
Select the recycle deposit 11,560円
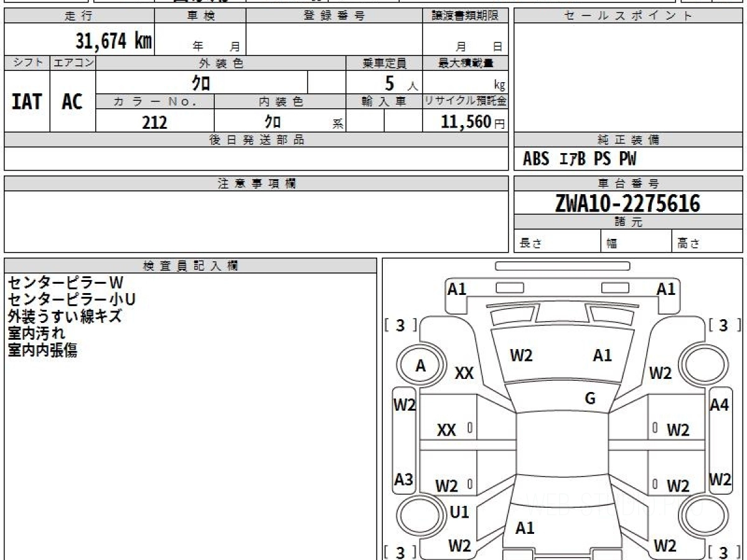coord(472,122)
